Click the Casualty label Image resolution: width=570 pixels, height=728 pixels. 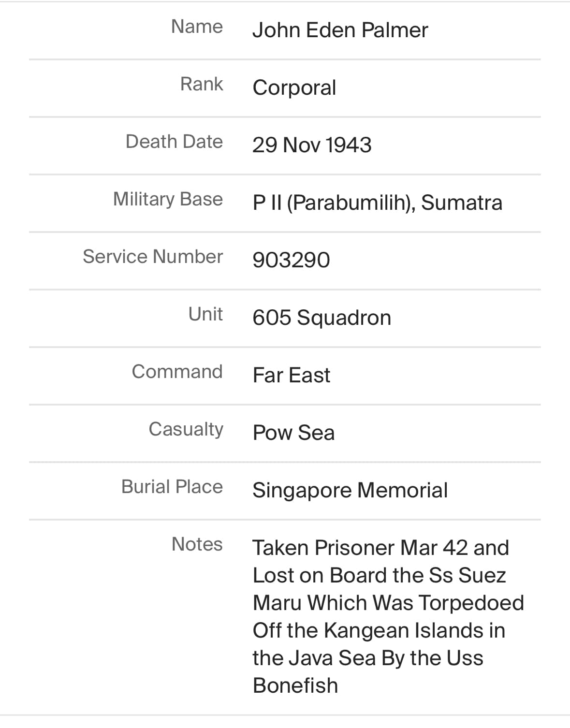click(186, 429)
